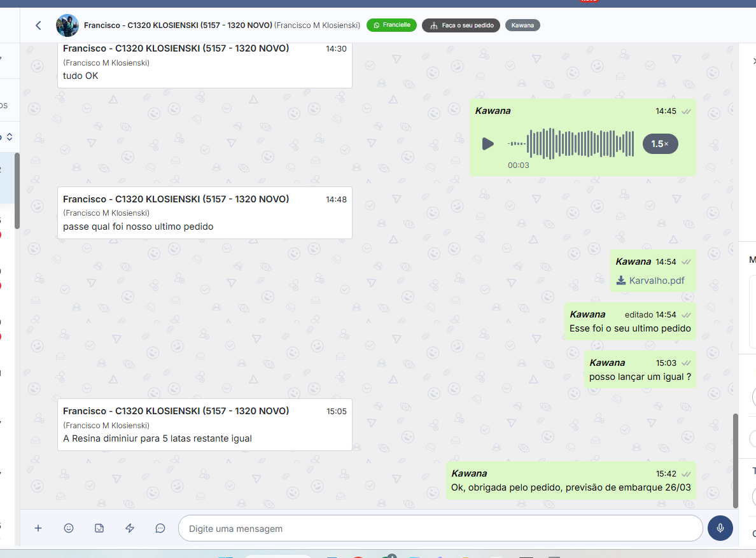The image size is (756, 558).
Task: Collapse the right side panel arrow
Action: [x=753, y=61]
